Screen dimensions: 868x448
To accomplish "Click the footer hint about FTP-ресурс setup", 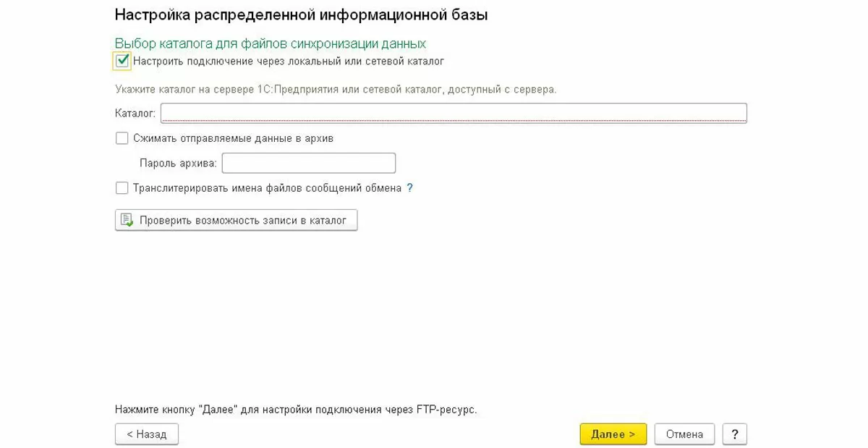I will [x=296, y=410].
